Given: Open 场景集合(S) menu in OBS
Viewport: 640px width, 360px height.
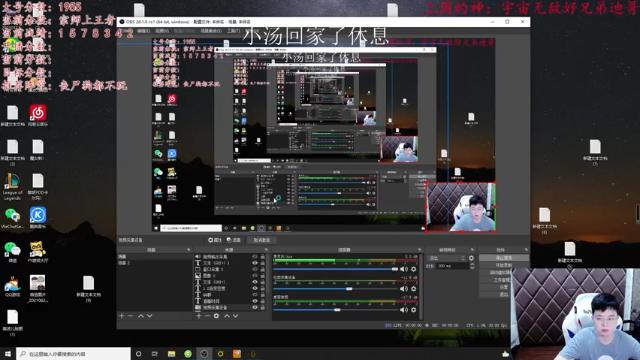Looking at the screenshot, I should point(211,31).
